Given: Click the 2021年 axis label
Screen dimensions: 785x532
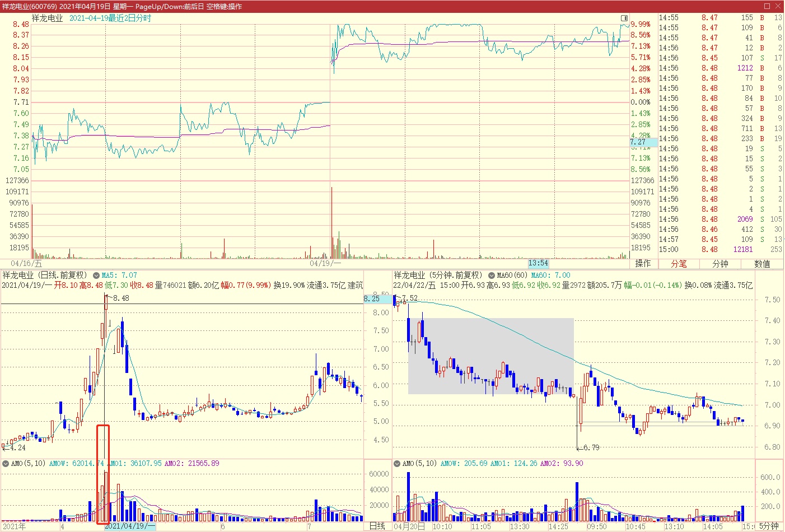Looking at the screenshot, I should point(15,526).
